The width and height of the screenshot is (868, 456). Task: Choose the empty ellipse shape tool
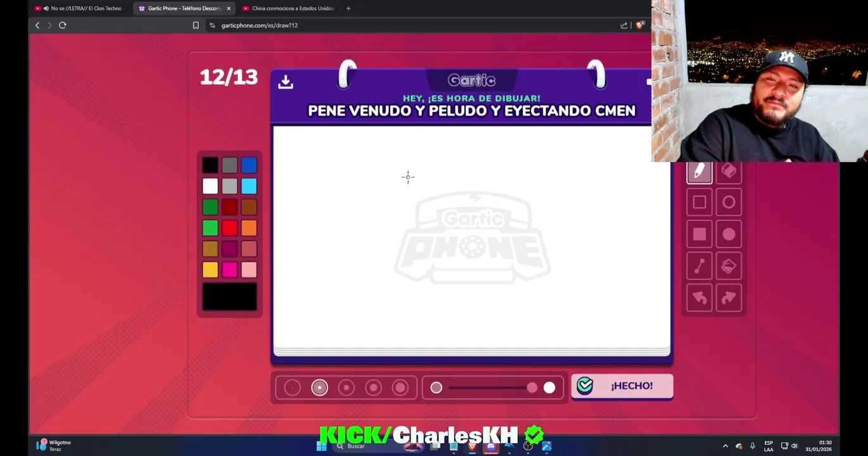(x=729, y=203)
